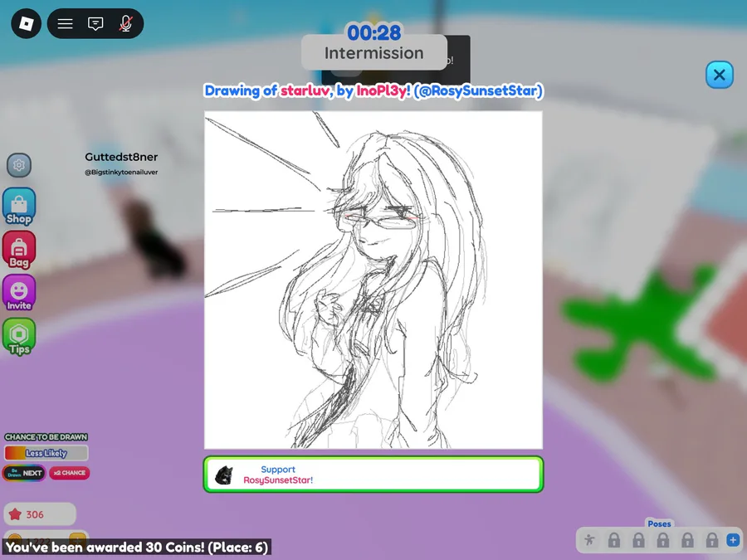Click the Drawing of starluv title text

[x=373, y=90]
